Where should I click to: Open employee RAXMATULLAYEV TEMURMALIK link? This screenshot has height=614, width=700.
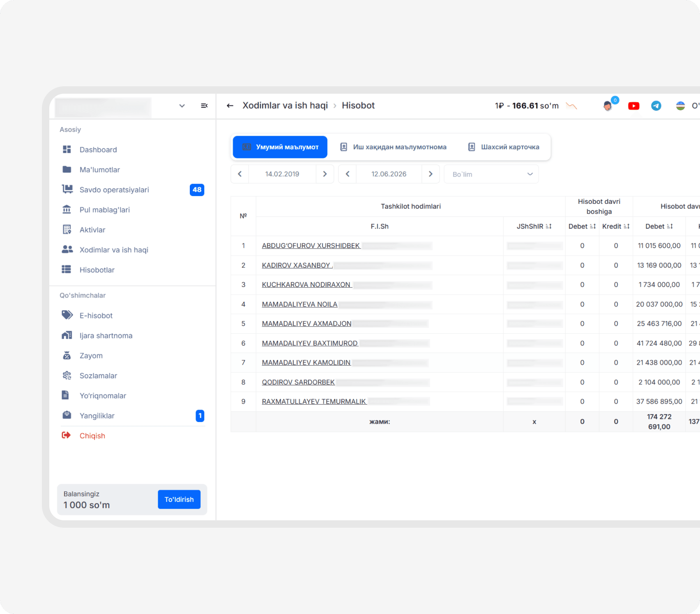pos(314,402)
